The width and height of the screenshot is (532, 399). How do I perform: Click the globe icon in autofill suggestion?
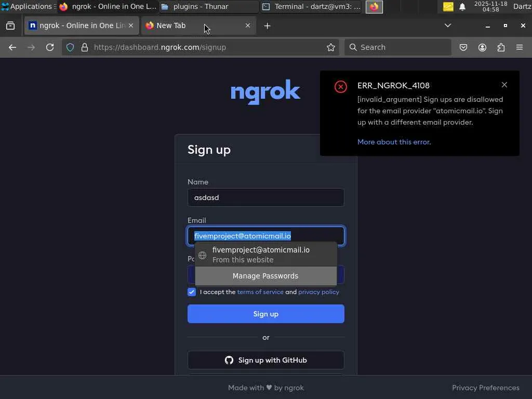(202, 255)
